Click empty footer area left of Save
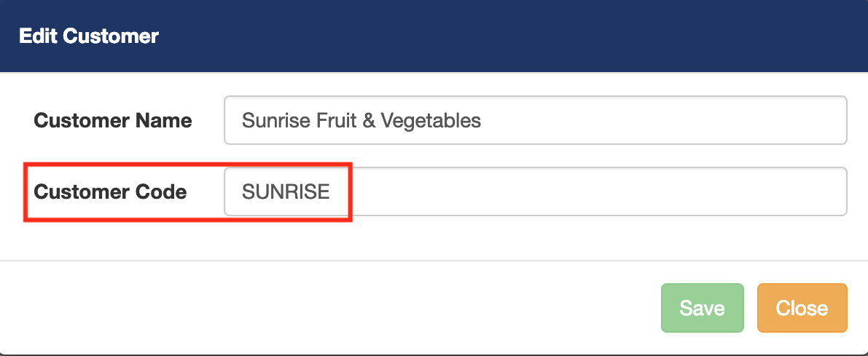Screen dimensions: 868x356 (328, 308)
